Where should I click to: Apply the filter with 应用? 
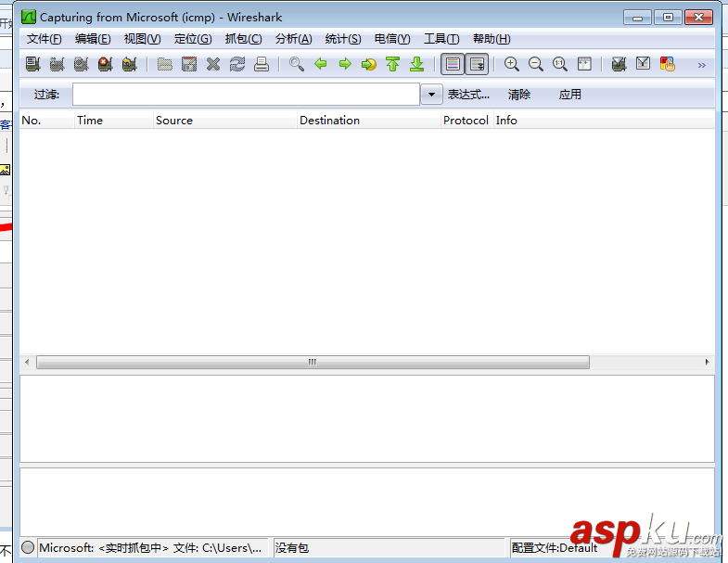[x=569, y=95]
